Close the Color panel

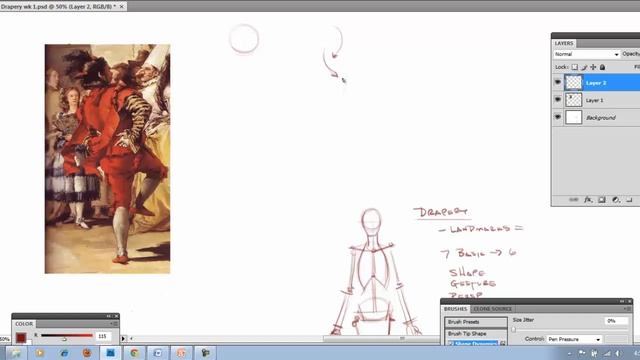click(x=117, y=316)
